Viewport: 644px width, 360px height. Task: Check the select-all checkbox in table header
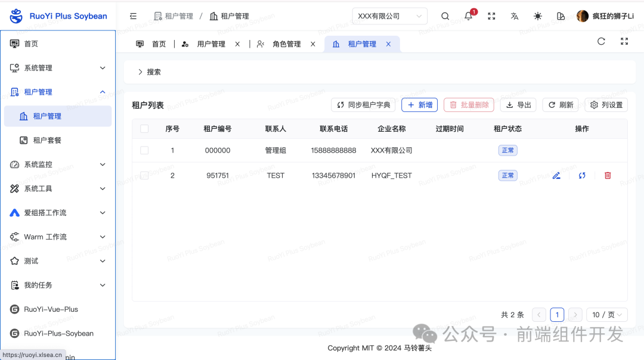[144, 128]
